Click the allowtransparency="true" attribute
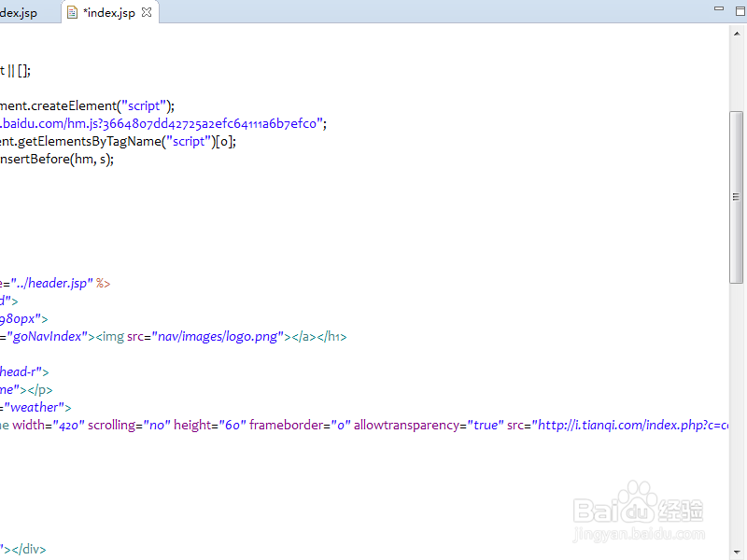The image size is (747, 560). pyautogui.click(x=429, y=425)
